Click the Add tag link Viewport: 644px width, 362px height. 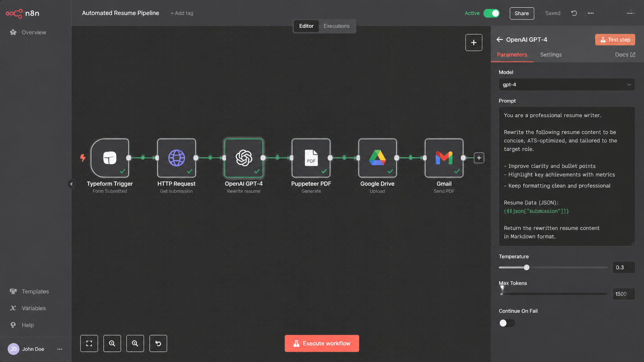coord(182,13)
